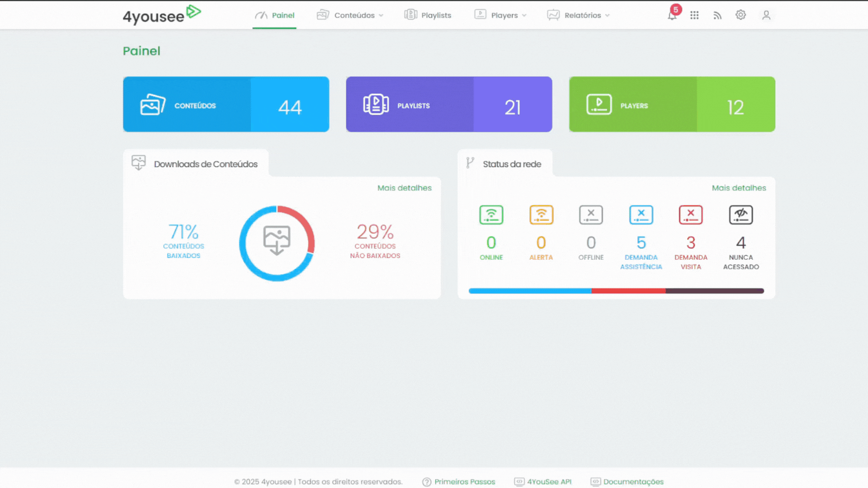The height and width of the screenshot is (488, 868).
Task: Click the Playlists card icon
Action: (x=376, y=104)
